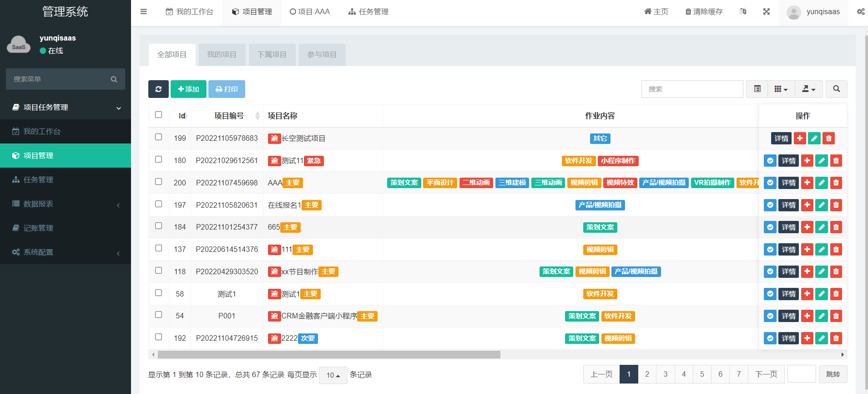Viewport: 868px width, 394px height.
Task: Click the search magnifier button beside toolbar
Action: point(837,89)
